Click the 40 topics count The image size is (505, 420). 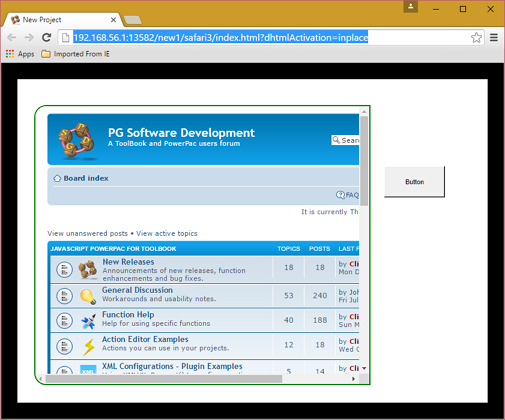tap(289, 320)
